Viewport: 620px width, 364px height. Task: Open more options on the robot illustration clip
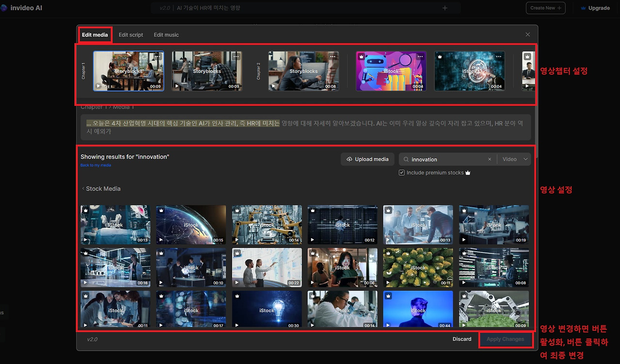420,57
